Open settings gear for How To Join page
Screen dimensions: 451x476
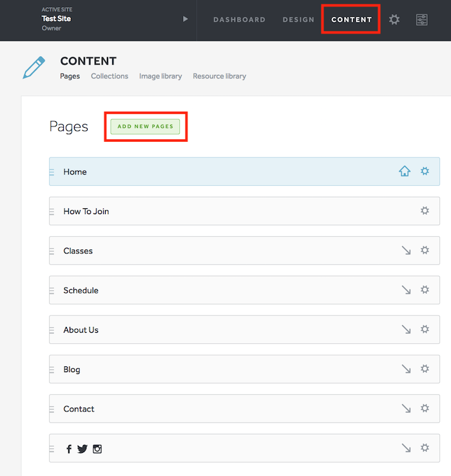coord(425,211)
